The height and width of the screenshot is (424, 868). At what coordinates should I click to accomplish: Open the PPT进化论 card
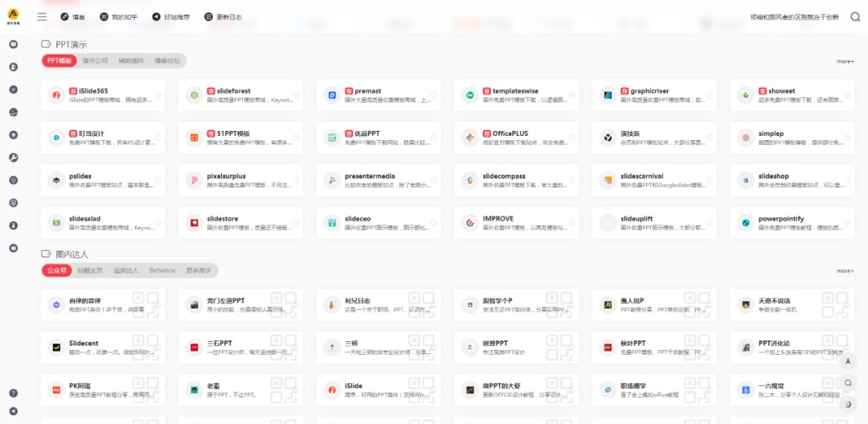click(792, 348)
